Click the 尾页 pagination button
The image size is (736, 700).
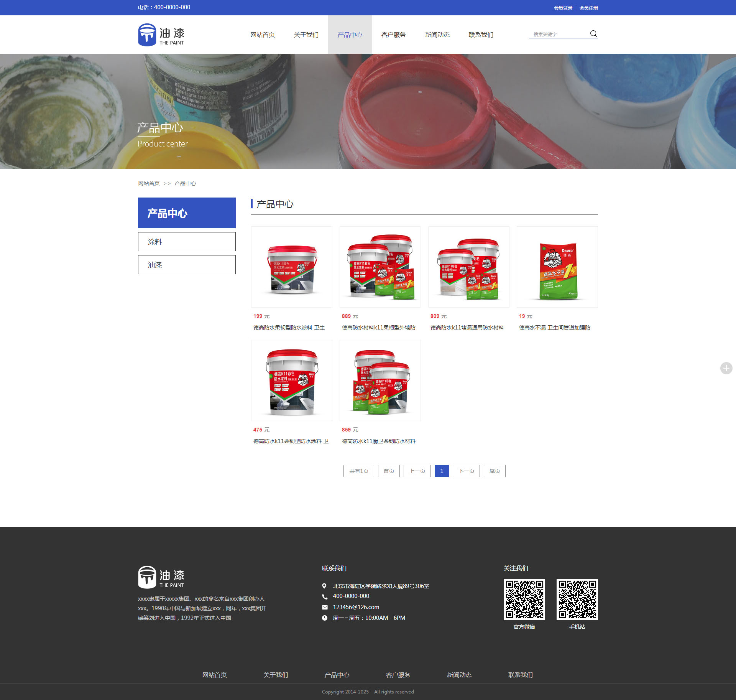click(x=495, y=471)
